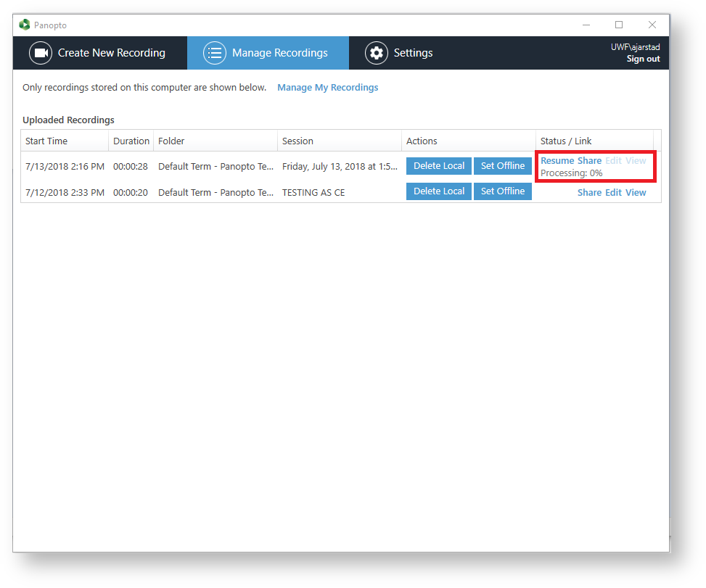Share the TESTING AS CE recording
This screenshot has height=588, width=706.
click(x=589, y=193)
